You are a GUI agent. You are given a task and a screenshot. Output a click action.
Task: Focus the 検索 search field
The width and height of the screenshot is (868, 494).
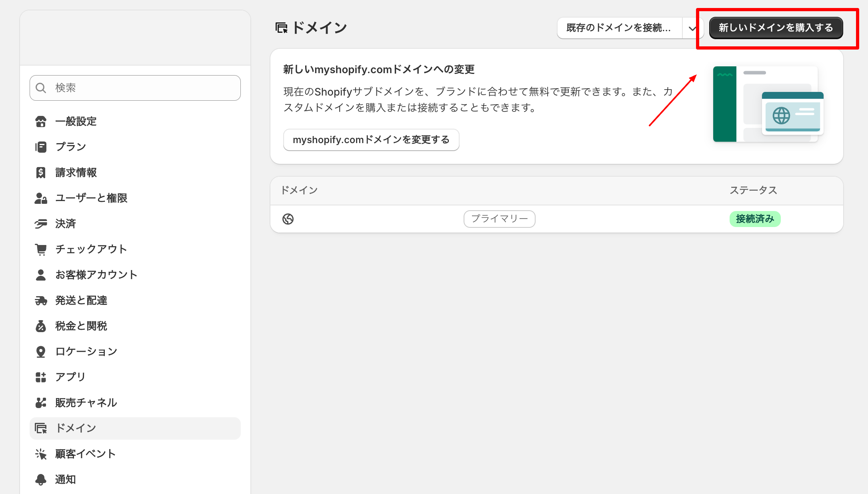(135, 88)
